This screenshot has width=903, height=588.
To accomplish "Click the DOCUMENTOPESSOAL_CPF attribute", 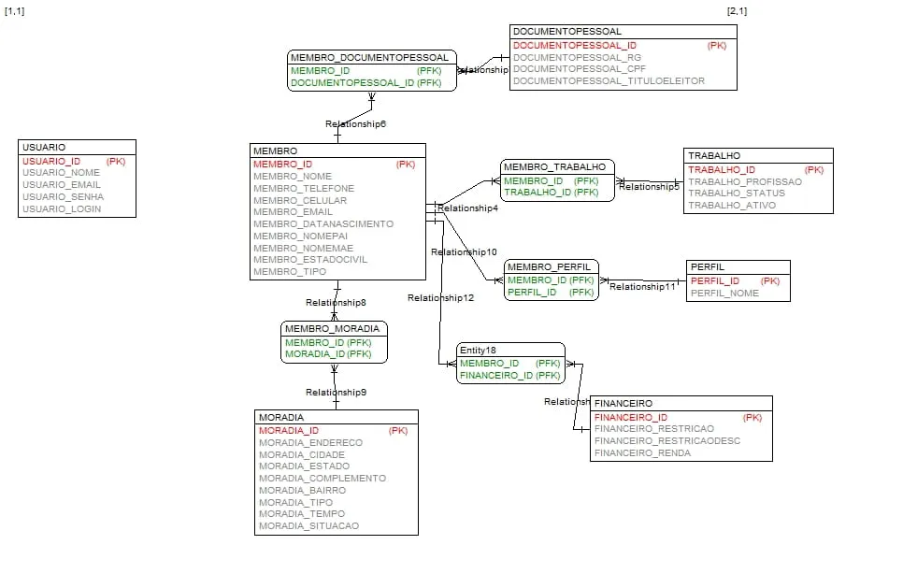I will click(x=580, y=69).
